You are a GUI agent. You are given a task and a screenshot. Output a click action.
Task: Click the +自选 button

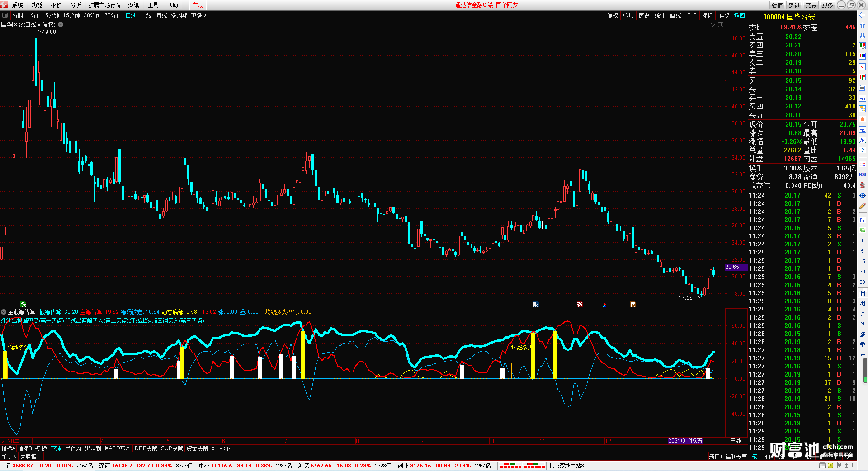click(724, 15)
